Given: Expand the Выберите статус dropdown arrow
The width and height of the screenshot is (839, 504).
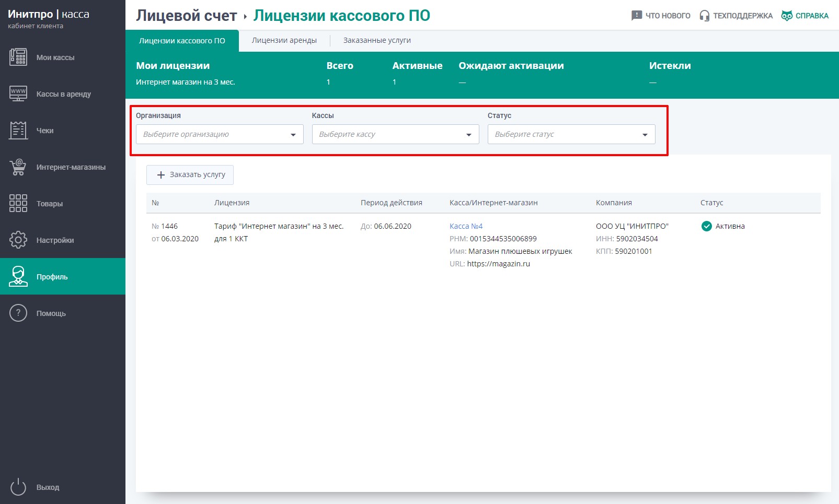Looking at the screenshot, I should (x=645, y=135).
